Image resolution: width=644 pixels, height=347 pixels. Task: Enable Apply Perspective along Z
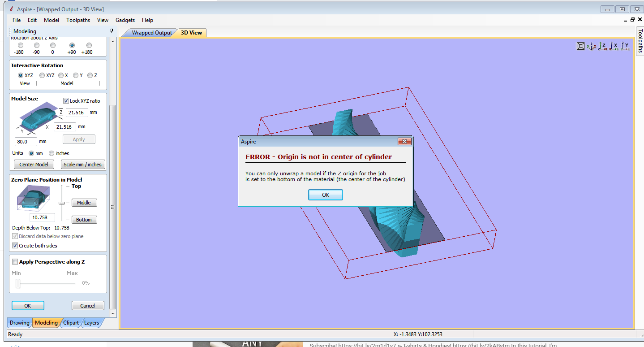[x=15, y=262]
